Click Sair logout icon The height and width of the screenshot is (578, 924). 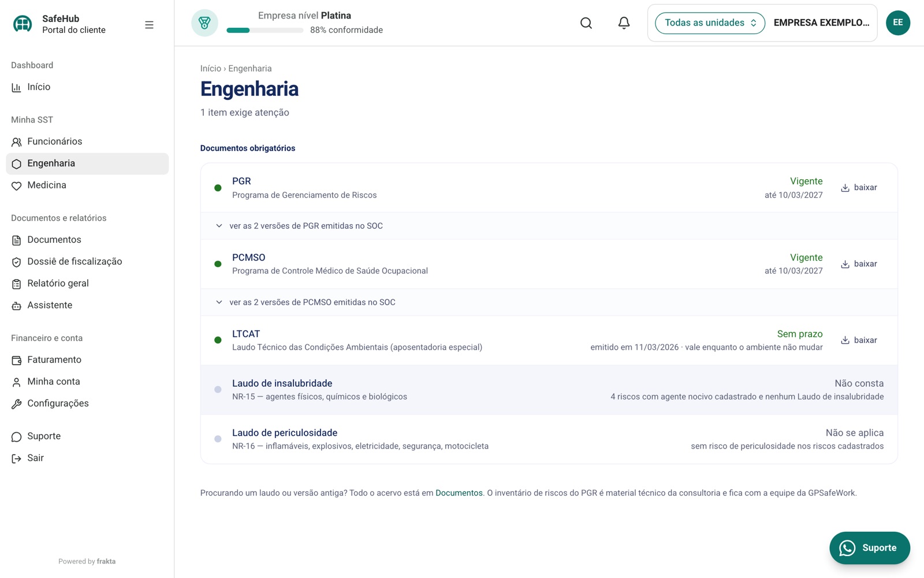pyautogui.click(x=16, y=458)
